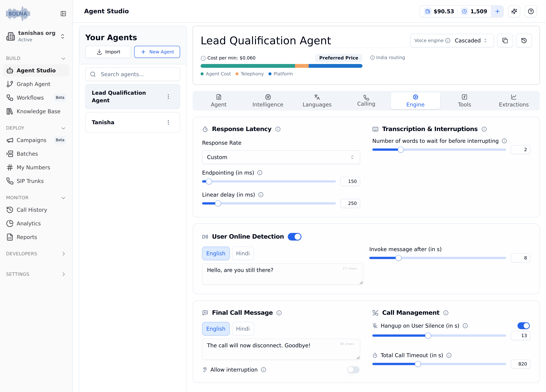This screenshot has width=546, height=392.
Task: Open the help question mark icon
Action: click(531, 11)
